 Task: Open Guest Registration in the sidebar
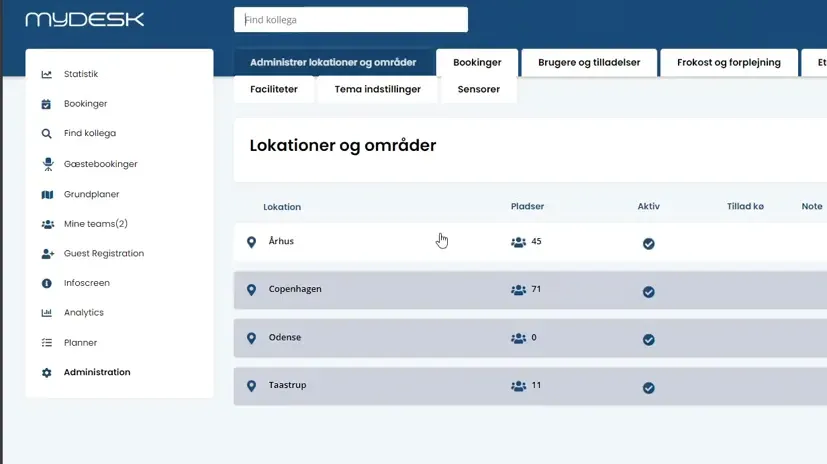click(x=104, y=253)
